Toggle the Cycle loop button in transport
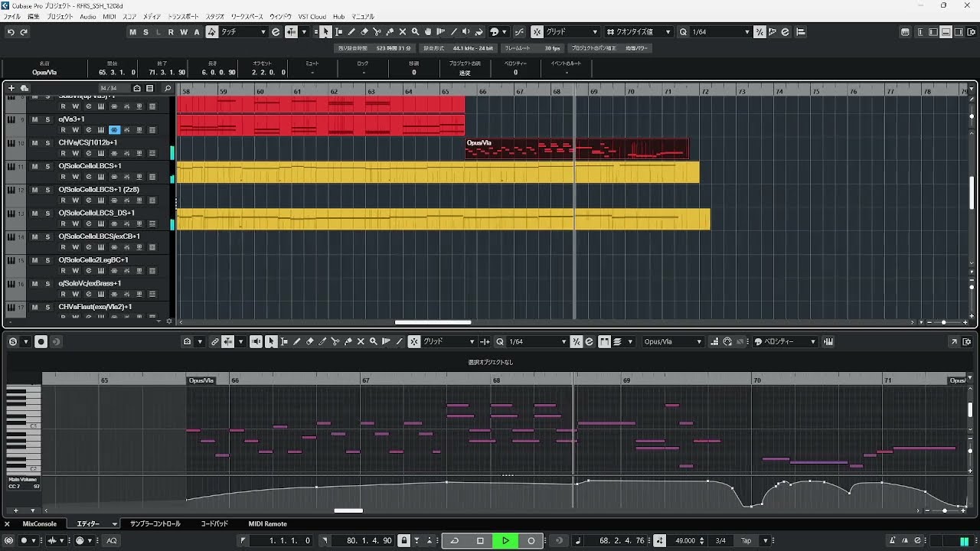The width and height of the screenshot is (980, 551). pos(454,540)
